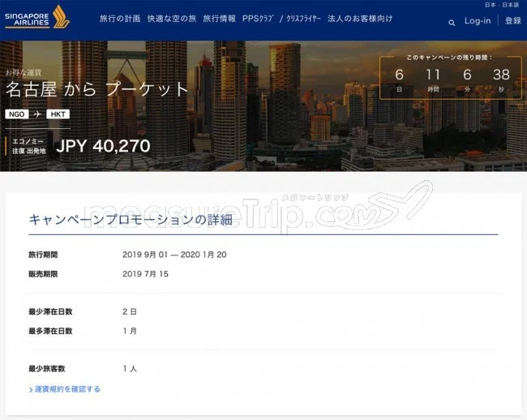Click the 登録 register link
Image resolution: width=527 pixels, height=420 pixels.
pos(513,21)
